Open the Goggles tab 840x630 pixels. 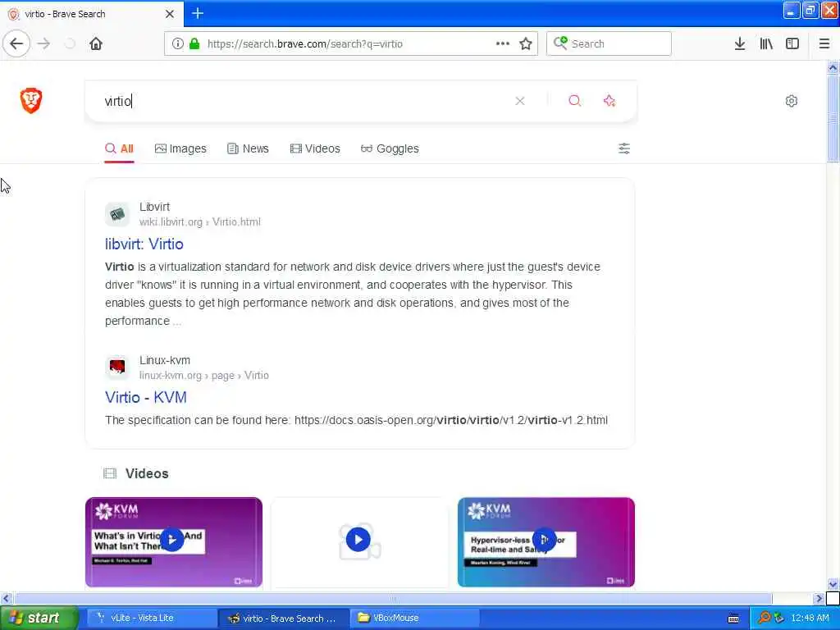390,148
